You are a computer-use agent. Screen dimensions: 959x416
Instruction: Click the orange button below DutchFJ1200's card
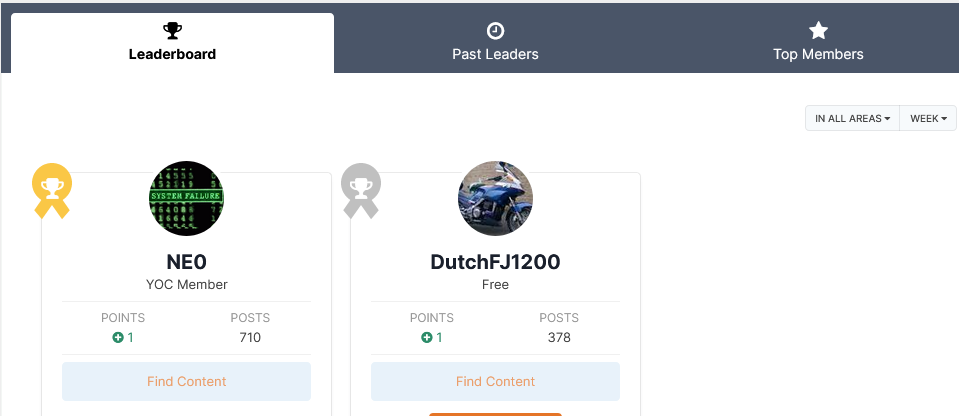pos(495,413)
